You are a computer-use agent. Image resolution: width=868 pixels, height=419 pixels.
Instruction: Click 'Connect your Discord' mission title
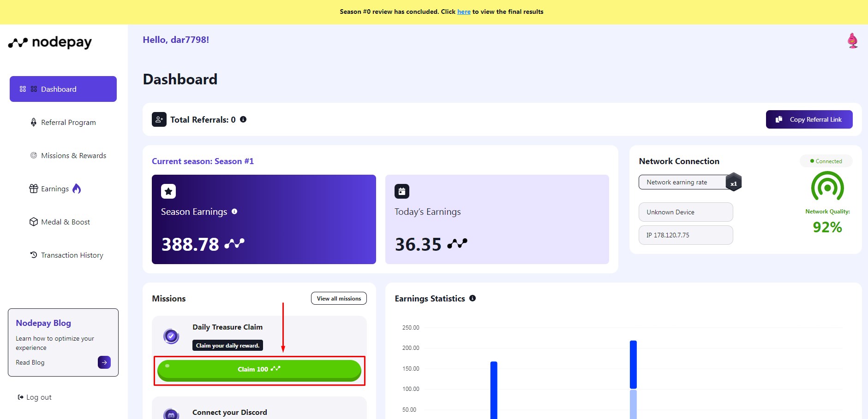pyautogui.click(x=230, y=412)
